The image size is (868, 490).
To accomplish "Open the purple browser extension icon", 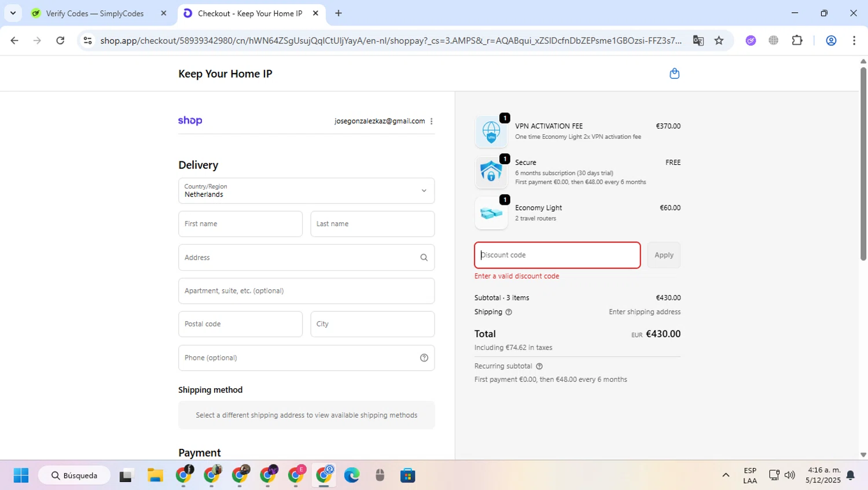I will click(751, 40).
